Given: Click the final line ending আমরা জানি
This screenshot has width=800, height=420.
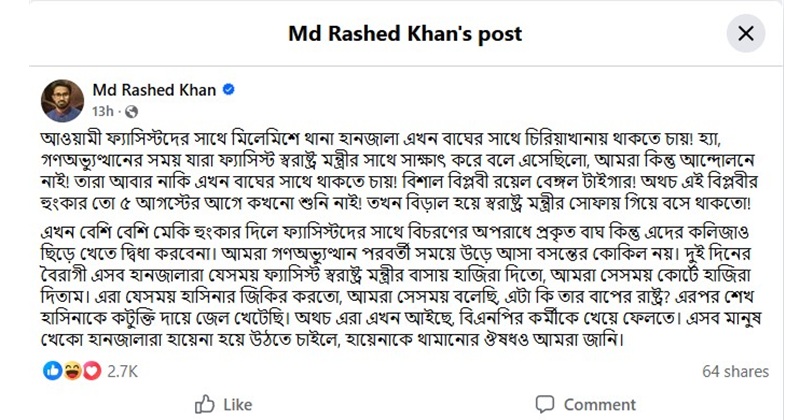Looking at the screenshot, I should 332,339.
